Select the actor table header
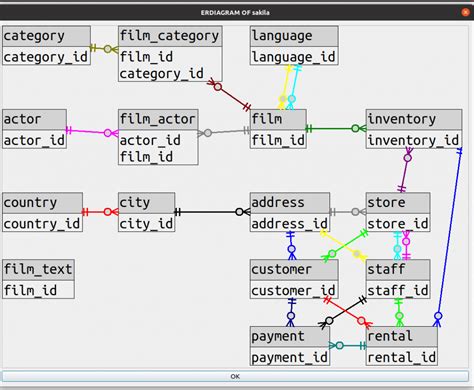This screenshot has width=474, height=390. 34,120
